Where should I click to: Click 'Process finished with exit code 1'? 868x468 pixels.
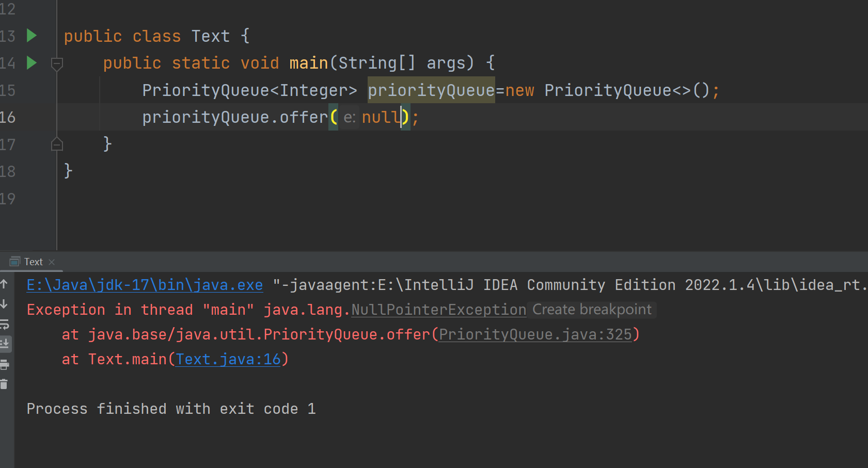tap(171, 409)
